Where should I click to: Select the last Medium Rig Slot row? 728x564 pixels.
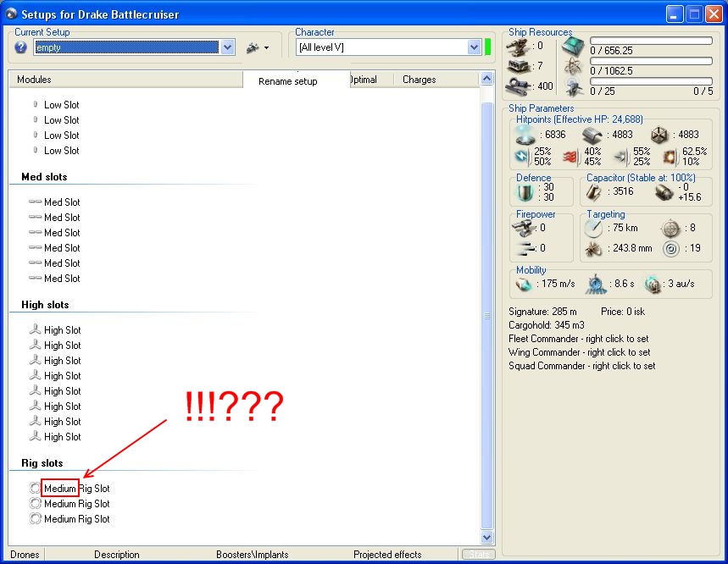click(x=69, y=518)
